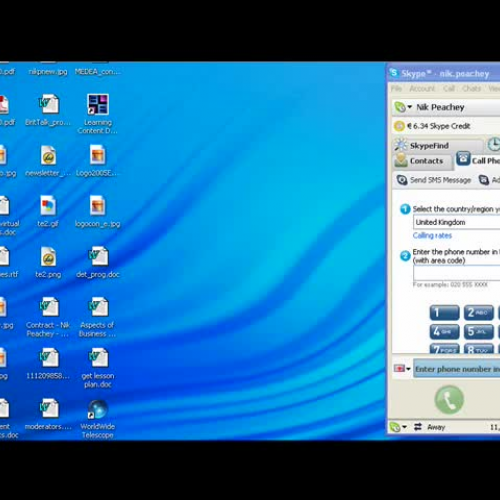Open the flag country dropdown near number bar
This screenshot has width=500, height=500.
(403, 369)
